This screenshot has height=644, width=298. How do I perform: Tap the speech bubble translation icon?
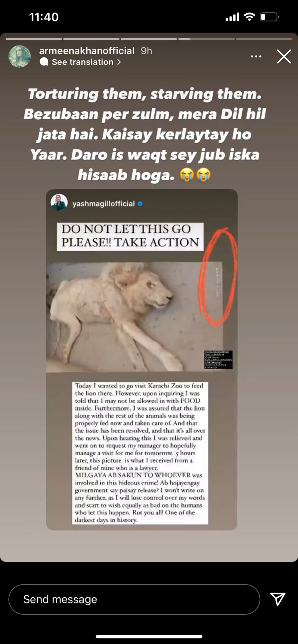pos(44,62)
